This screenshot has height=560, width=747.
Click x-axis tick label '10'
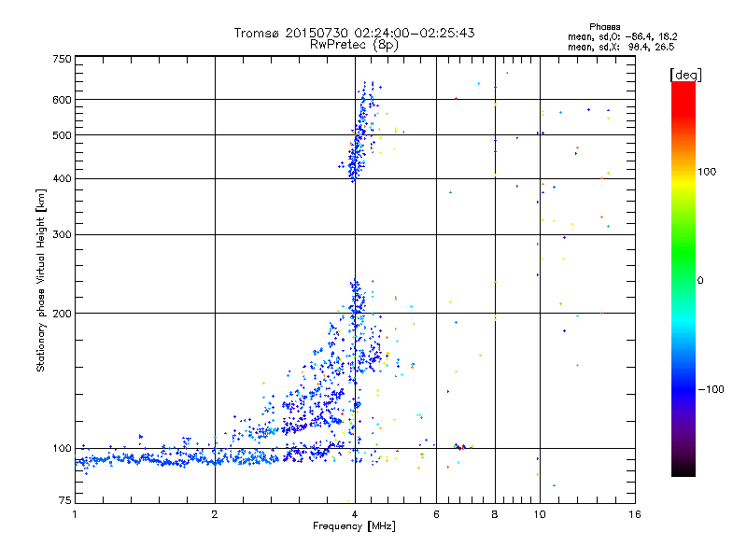click(540, 514)
